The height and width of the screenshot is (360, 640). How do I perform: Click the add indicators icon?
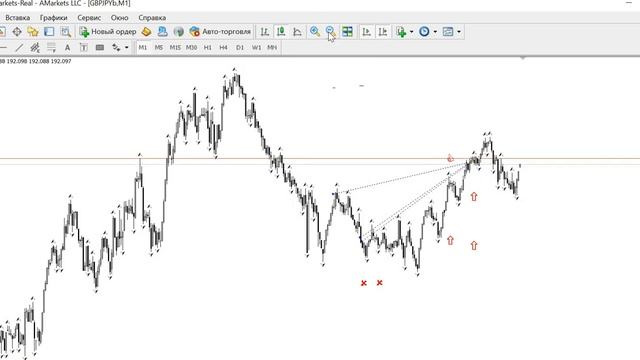[401, 31]
